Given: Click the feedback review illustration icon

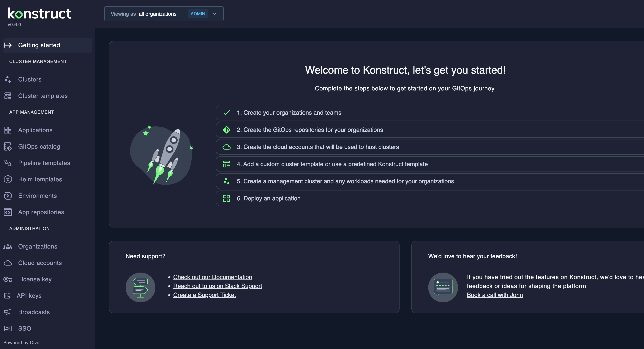Looking at the screenshot, I should (443, 287).
